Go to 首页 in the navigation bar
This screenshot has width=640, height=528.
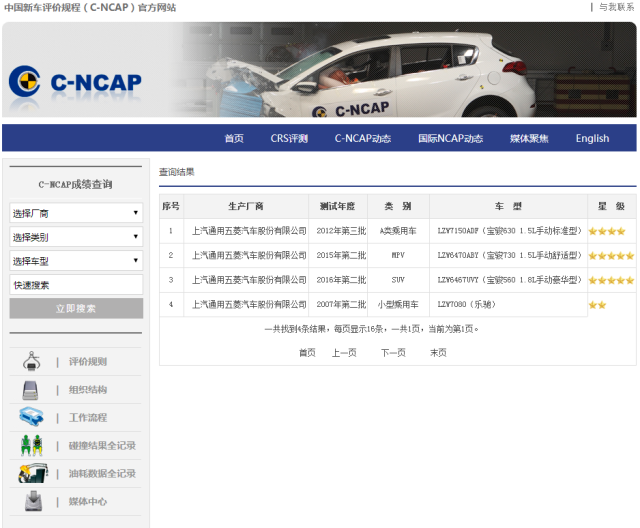click(234, 139)
